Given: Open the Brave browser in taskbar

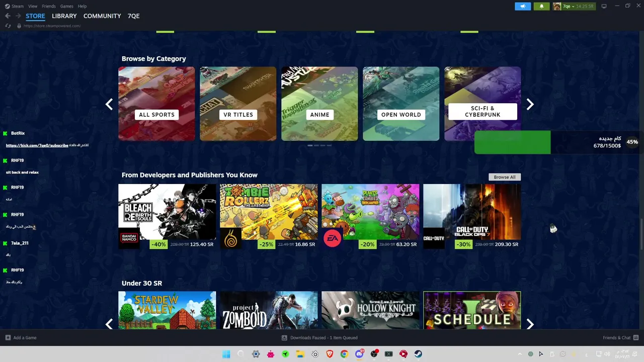Looking at the screenshot, I should point(330,354).
